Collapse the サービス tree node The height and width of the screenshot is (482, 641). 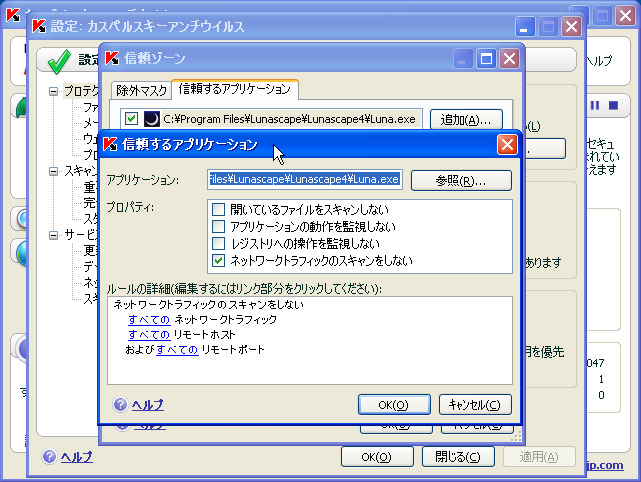(53, 235)
